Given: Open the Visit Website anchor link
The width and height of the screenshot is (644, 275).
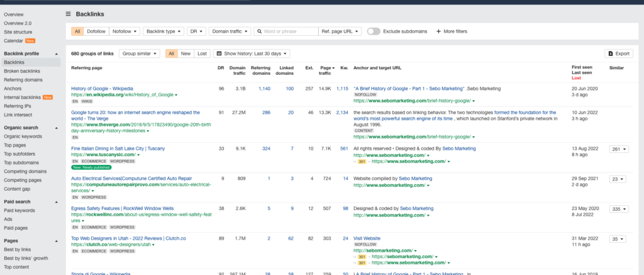Looking at the screenshot, I should coord(367,239).
